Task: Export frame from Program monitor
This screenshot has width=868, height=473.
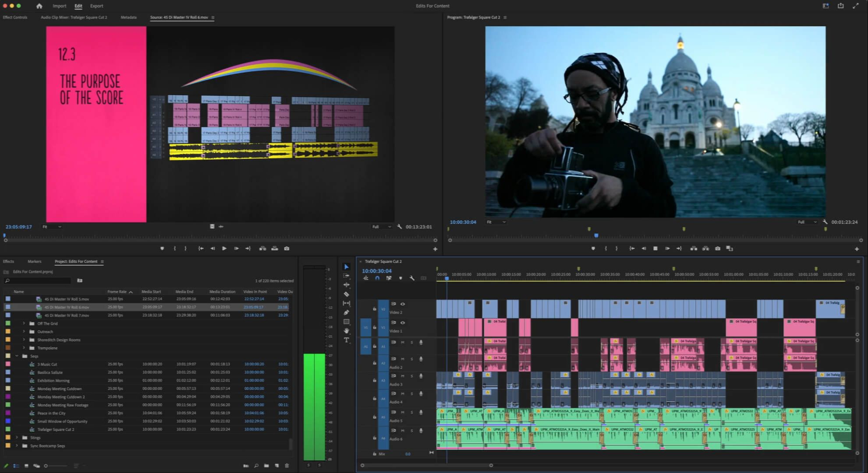Action: 717,249
